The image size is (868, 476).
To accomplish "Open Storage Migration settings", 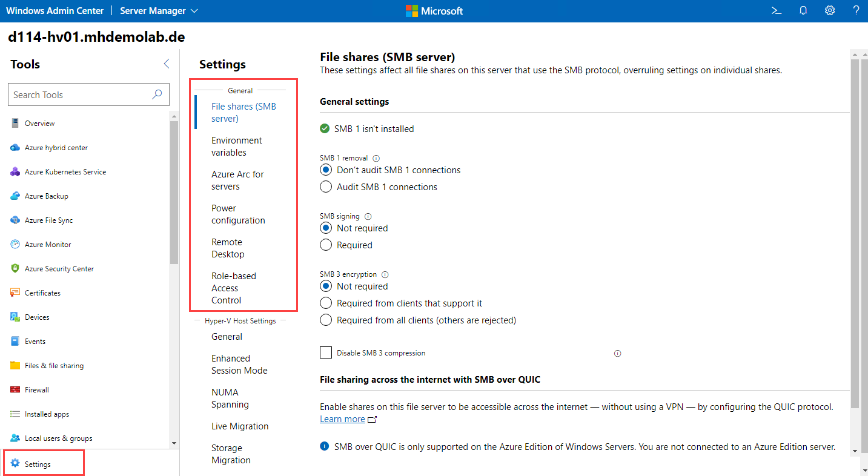I will point(231,454).
